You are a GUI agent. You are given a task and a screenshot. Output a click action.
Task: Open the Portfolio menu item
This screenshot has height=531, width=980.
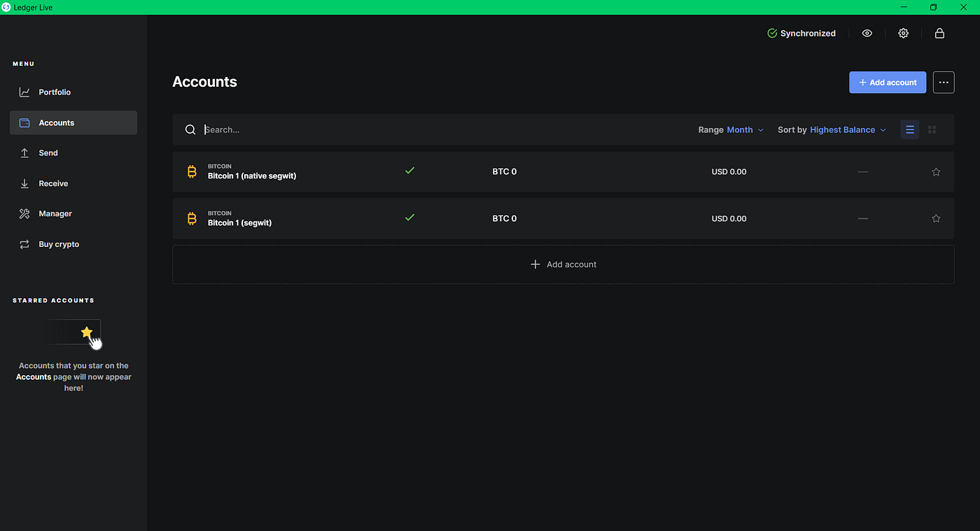(73, 92)
